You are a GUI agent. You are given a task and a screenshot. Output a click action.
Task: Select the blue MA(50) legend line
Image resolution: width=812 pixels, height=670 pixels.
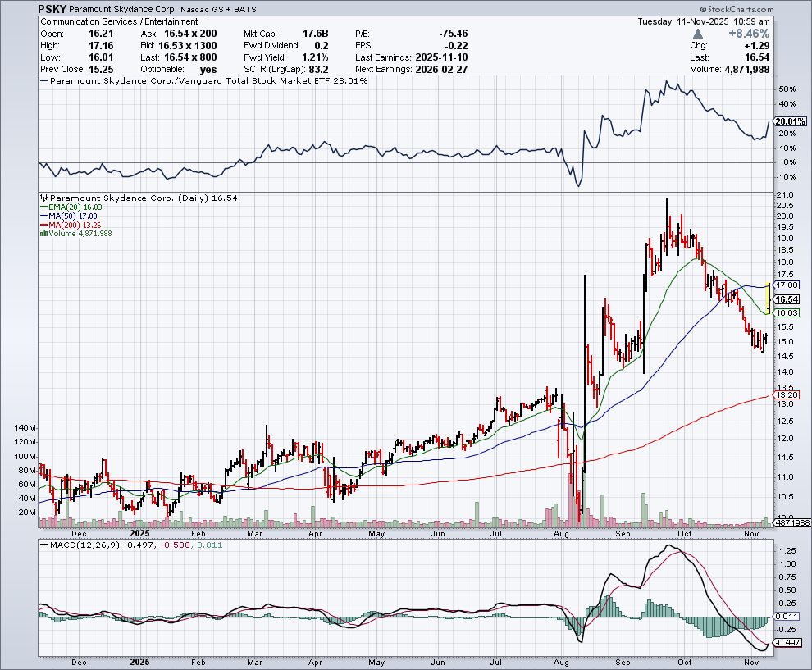pos(42,216)
